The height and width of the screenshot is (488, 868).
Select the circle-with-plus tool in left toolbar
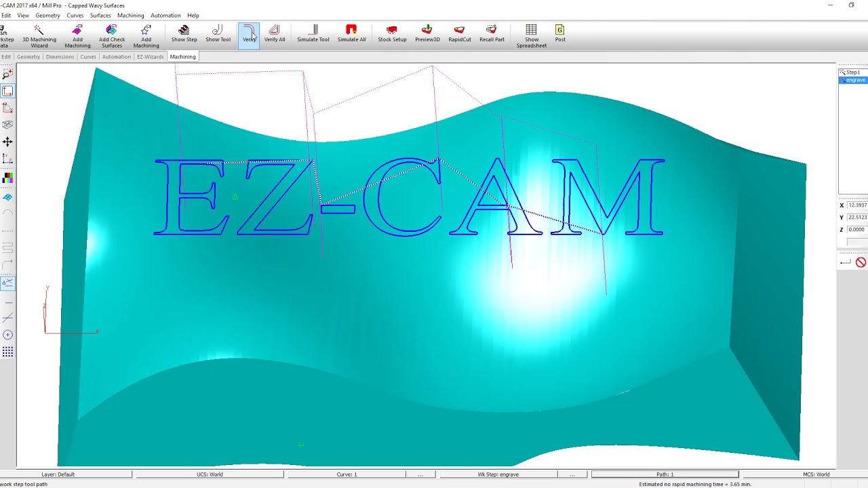pyautogui.click(x=7, y=335)
